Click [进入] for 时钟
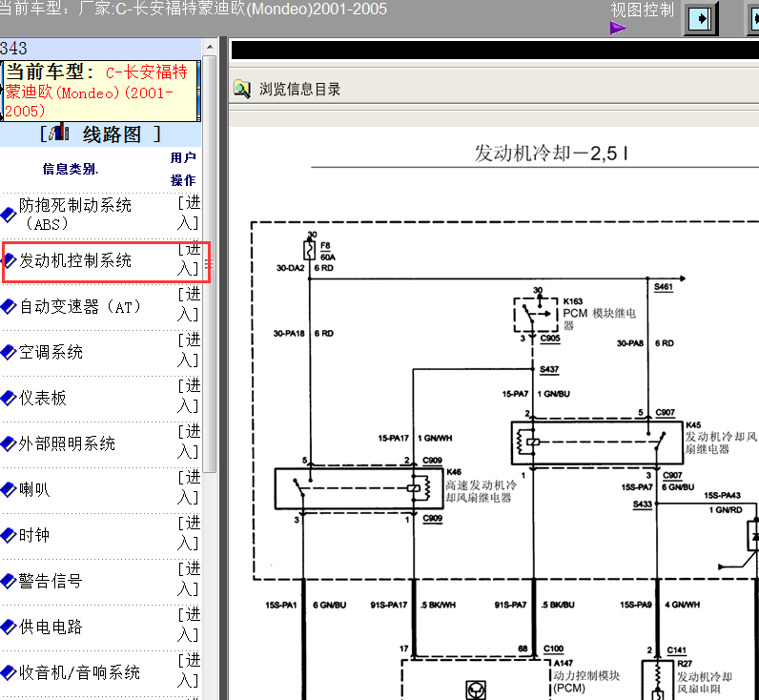Viewport: 759px width, 700px height. [189, 533]
